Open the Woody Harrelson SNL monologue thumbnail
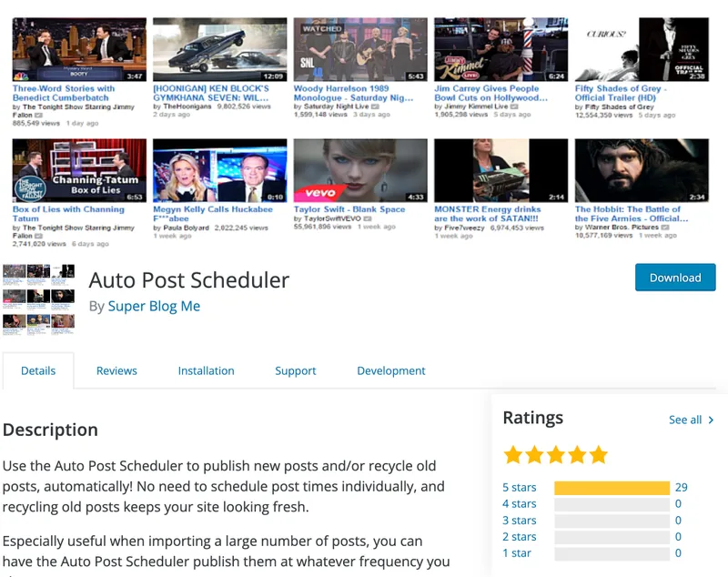The height and width of the screenshot is (577, 728). point(360,50)
